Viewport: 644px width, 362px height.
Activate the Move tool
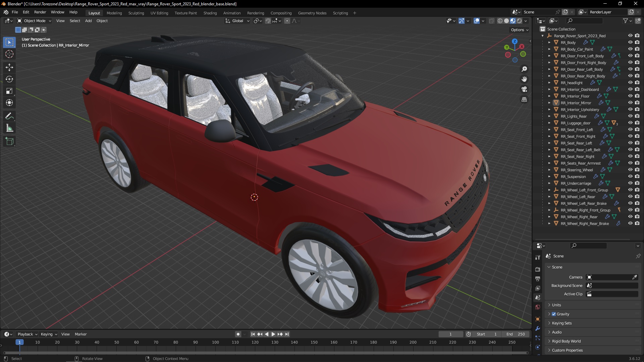tap(9, 67)
